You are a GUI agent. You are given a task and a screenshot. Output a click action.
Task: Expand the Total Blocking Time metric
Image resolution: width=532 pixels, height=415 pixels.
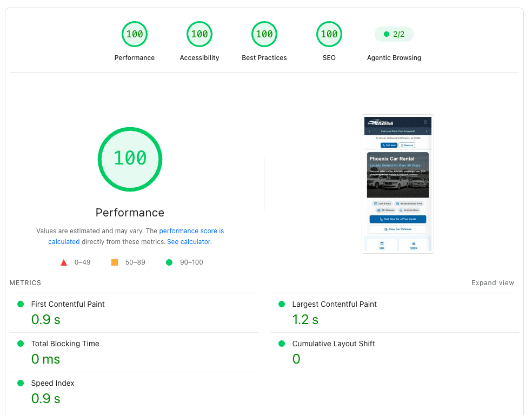(134, 352)
